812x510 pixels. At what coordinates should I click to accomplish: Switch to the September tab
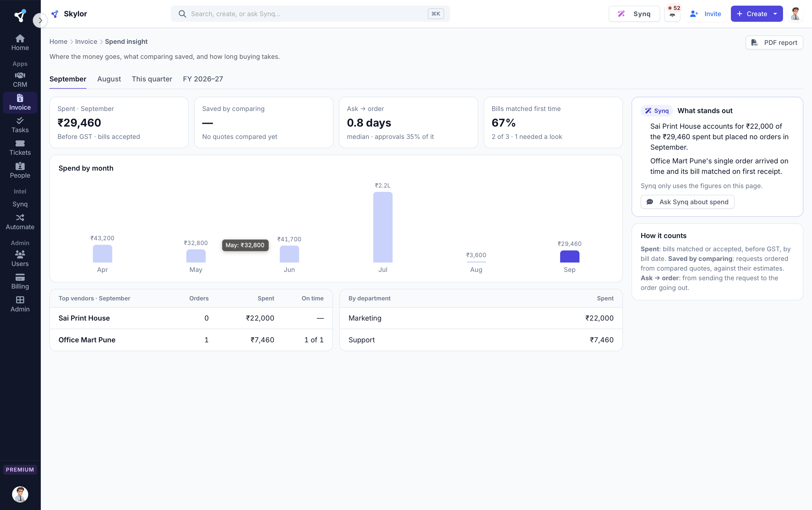pos(68,79)
